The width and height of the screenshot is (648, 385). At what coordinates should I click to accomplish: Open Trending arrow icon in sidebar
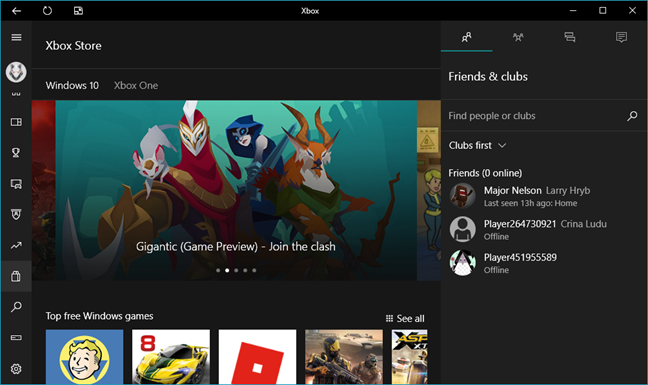pyautogui.click(x=16, y=245)
